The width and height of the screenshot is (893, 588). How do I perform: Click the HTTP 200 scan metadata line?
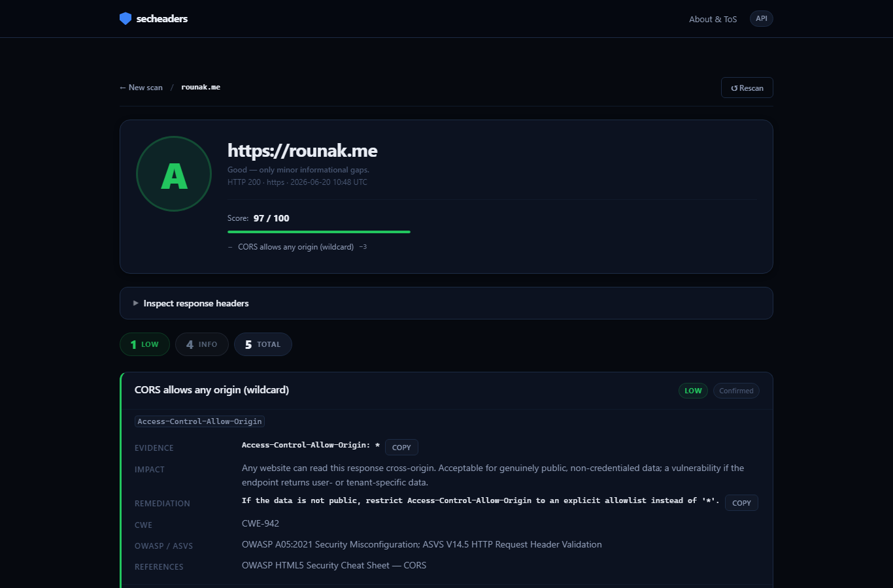pos(297,182)
